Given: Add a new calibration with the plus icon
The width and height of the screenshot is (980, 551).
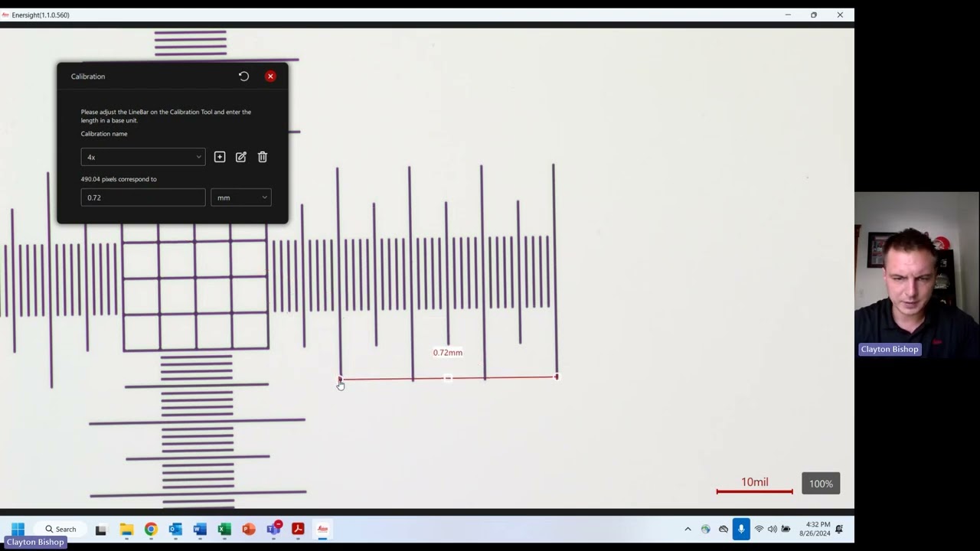Looking at the screenshot, I should tap(220, 157).
